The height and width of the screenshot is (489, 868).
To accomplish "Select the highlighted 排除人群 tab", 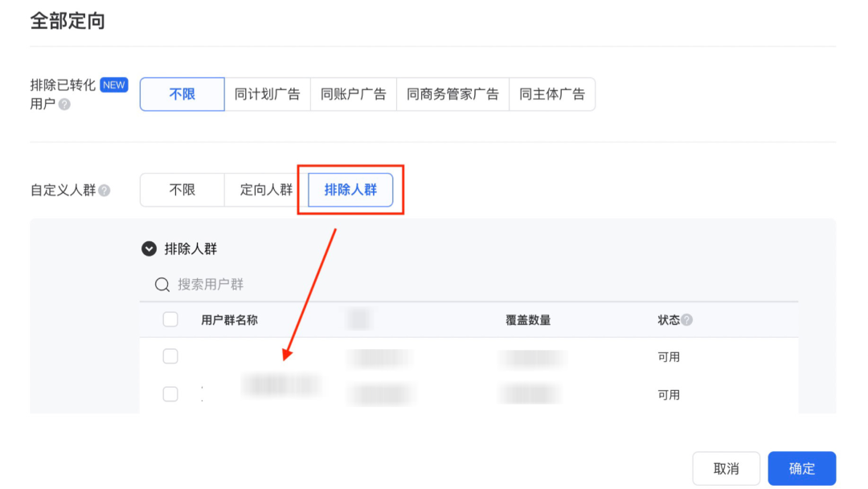I will pos(351,189).
